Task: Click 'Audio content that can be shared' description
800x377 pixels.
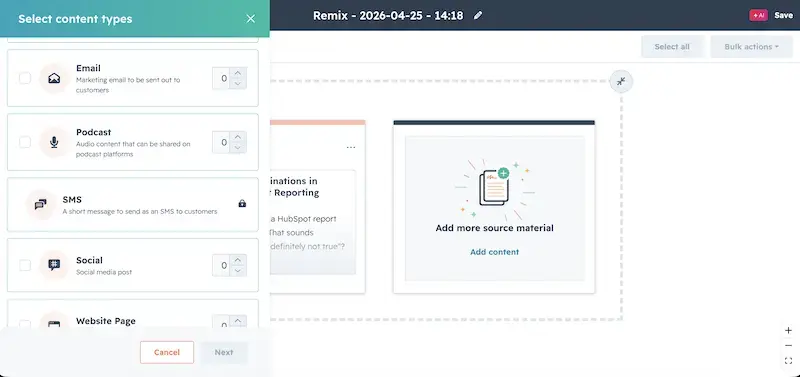Action: [x=133, y=149]
